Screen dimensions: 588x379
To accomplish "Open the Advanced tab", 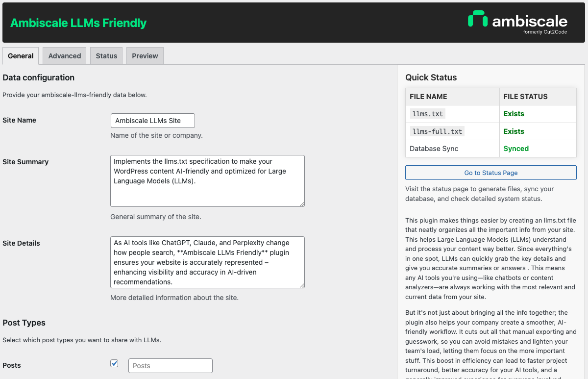I will [x=65, y=56].
